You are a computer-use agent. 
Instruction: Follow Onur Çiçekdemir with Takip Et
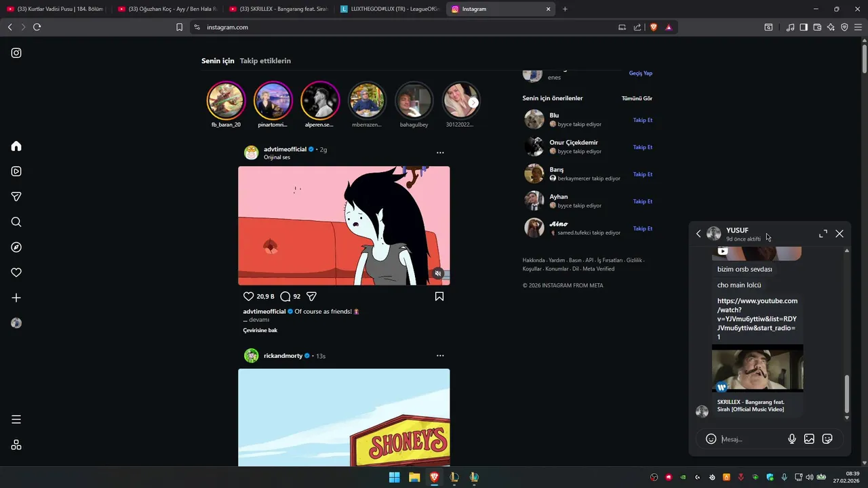point(643,147)
